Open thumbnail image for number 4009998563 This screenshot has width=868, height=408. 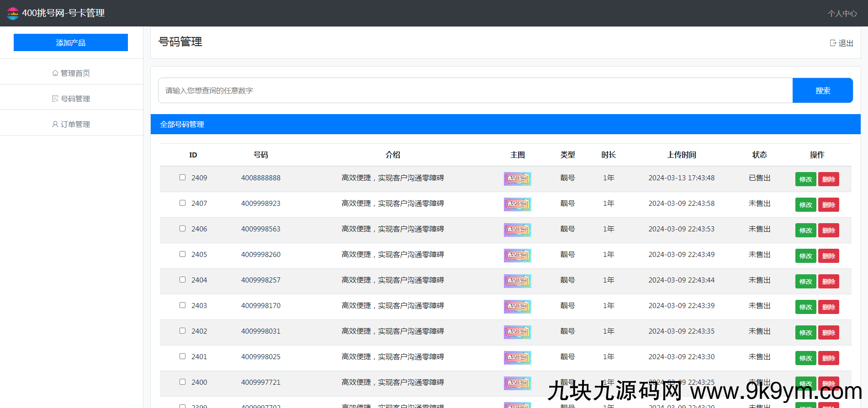tap(517, 230)
